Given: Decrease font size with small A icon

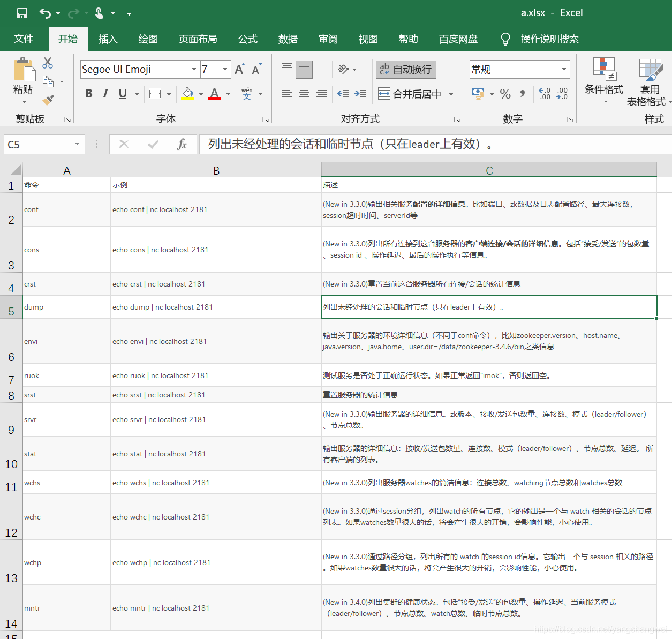Looking at the screenshot, I should (x=256, y=69).
